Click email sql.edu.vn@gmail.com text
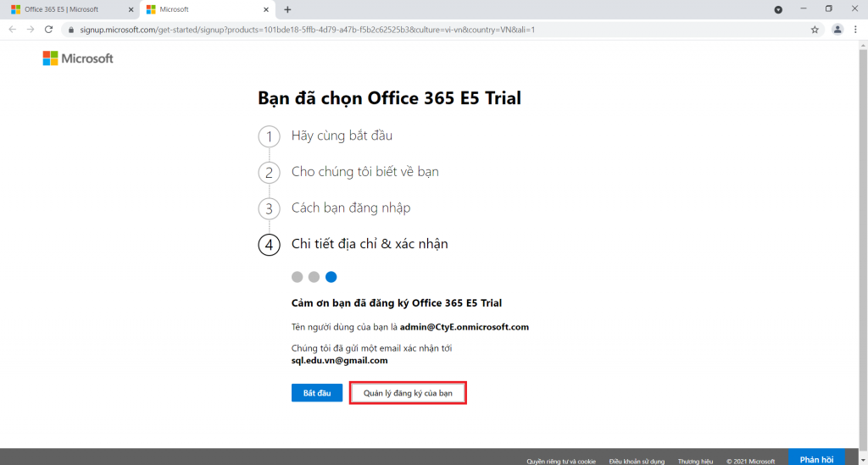Image resolution: width=868 pixels, height=465 pixels. (x=339, y=361)
